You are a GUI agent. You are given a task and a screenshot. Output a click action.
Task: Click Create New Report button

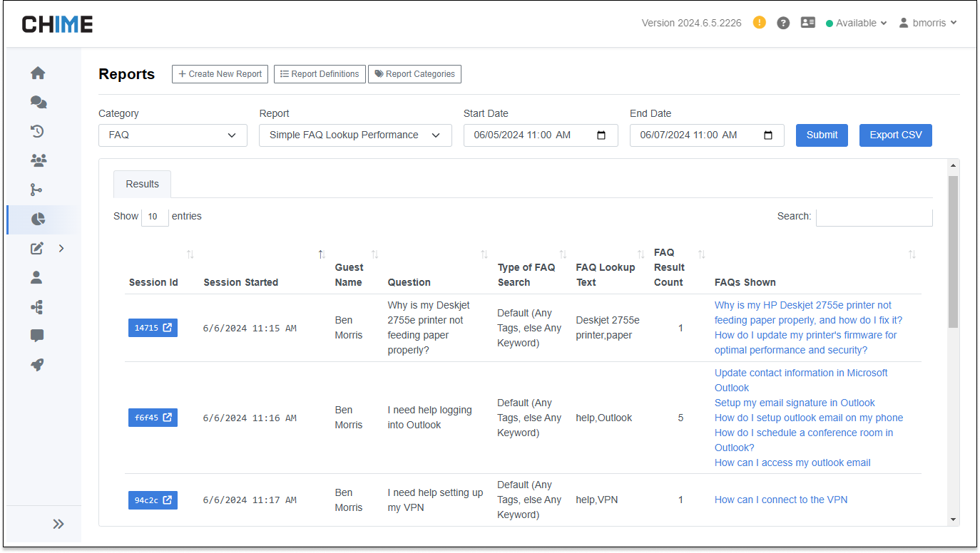tap(220, 74)
